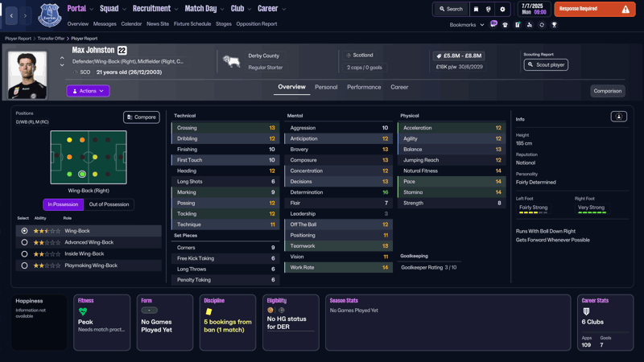Click the positions pitch diagram

pos(89,157)
